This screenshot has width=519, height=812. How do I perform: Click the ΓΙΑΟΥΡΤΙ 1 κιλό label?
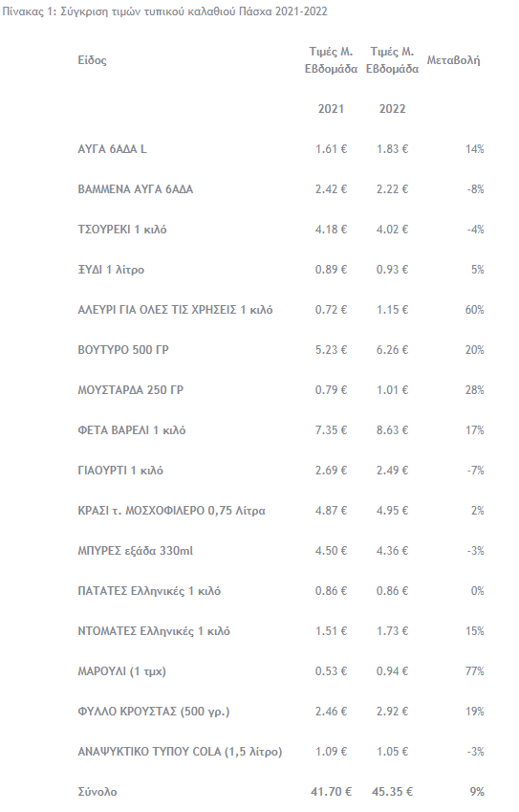click(x=120, y=471)
